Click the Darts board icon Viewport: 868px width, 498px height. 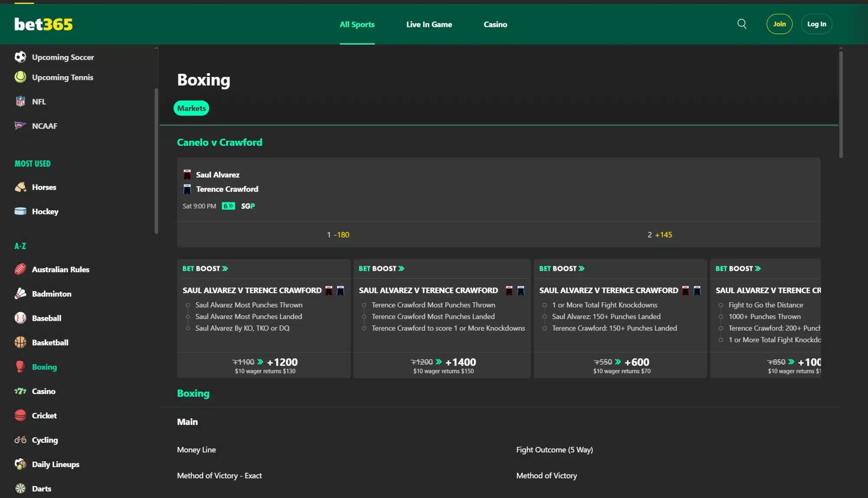coord(20,488)
